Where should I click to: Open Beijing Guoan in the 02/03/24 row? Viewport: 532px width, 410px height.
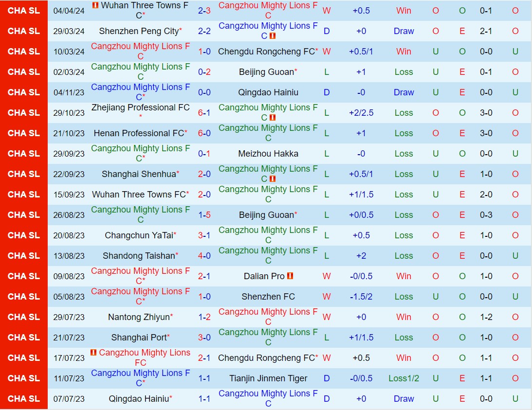pos(266,72)
